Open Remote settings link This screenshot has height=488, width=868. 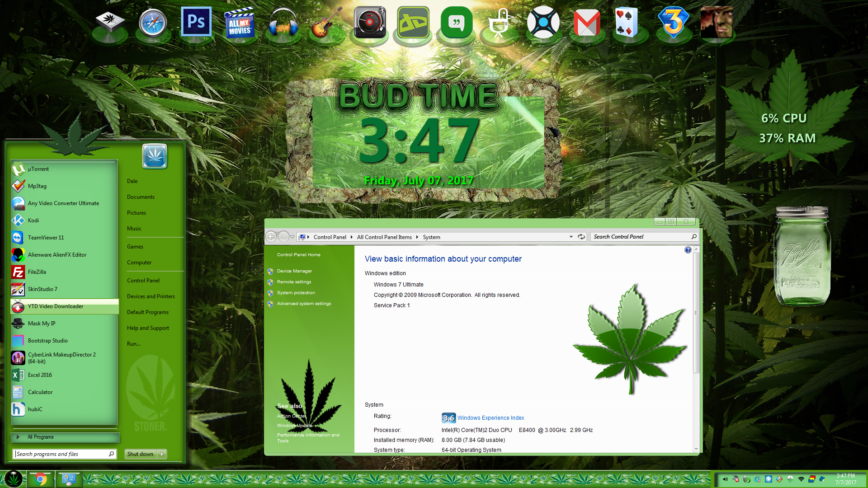(294, 282)
